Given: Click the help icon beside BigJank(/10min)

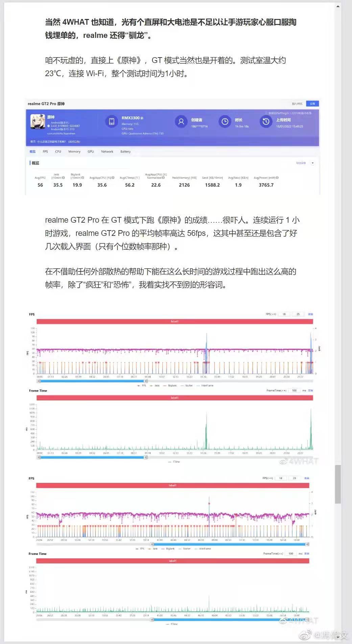Looking at the screenshot, I should [83, 178].
